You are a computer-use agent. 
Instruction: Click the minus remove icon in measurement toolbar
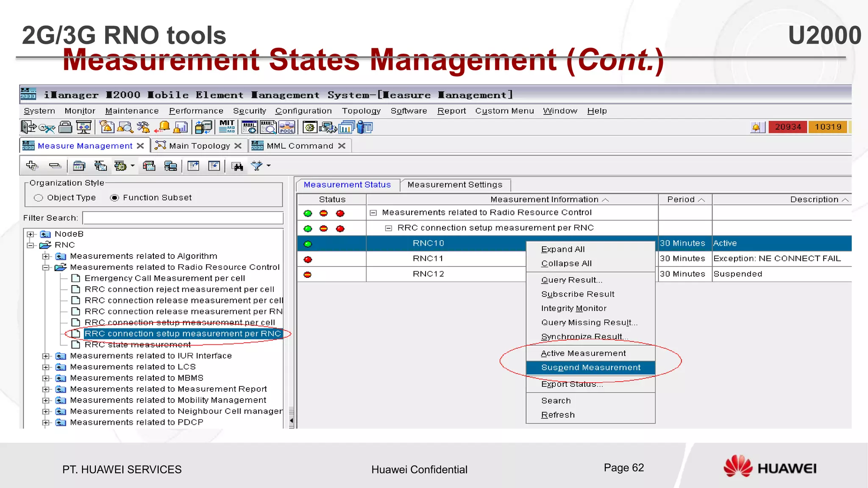tap(55, 166)
